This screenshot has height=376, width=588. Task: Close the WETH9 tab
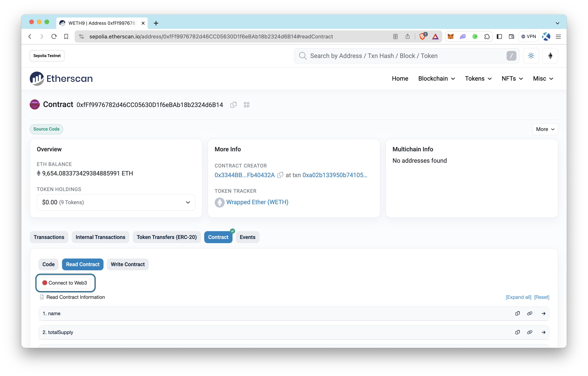click(143, 23)
